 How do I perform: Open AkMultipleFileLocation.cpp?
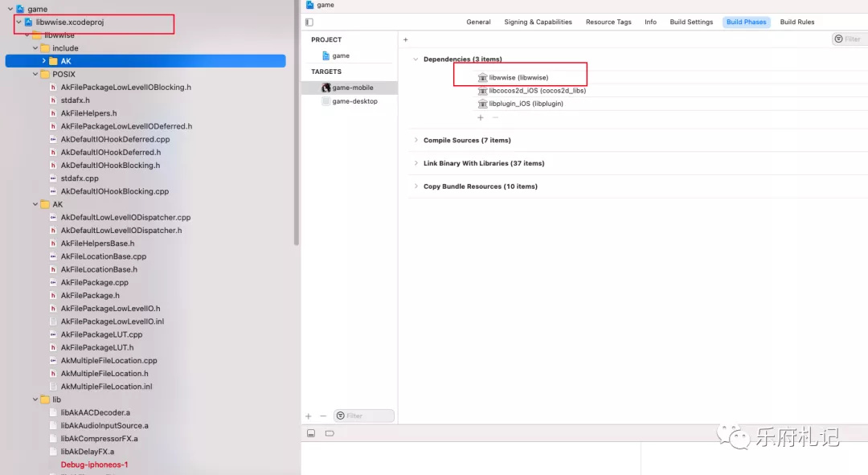[x=109, y=360]
